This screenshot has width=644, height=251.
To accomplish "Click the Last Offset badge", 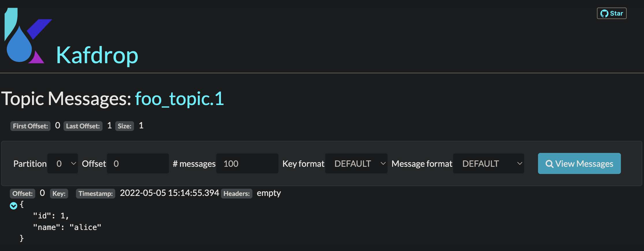I will click(x=83, y=126).
